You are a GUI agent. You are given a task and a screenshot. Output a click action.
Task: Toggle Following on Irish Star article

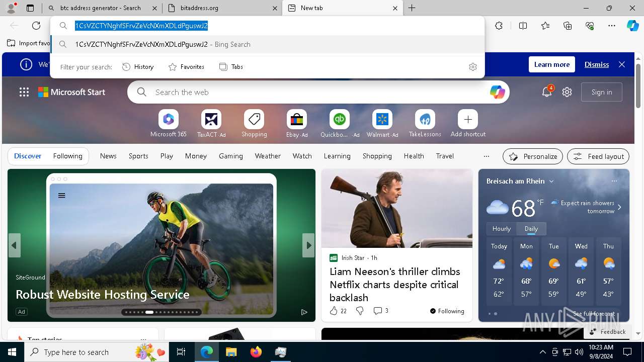(x=447, y=311)
